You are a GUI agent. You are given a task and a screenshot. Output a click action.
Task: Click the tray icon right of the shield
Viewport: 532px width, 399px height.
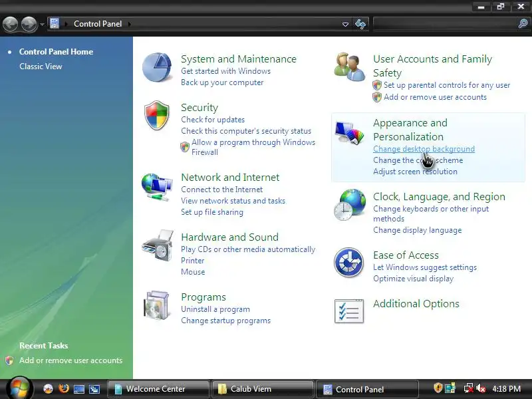(x=450, y=388)
